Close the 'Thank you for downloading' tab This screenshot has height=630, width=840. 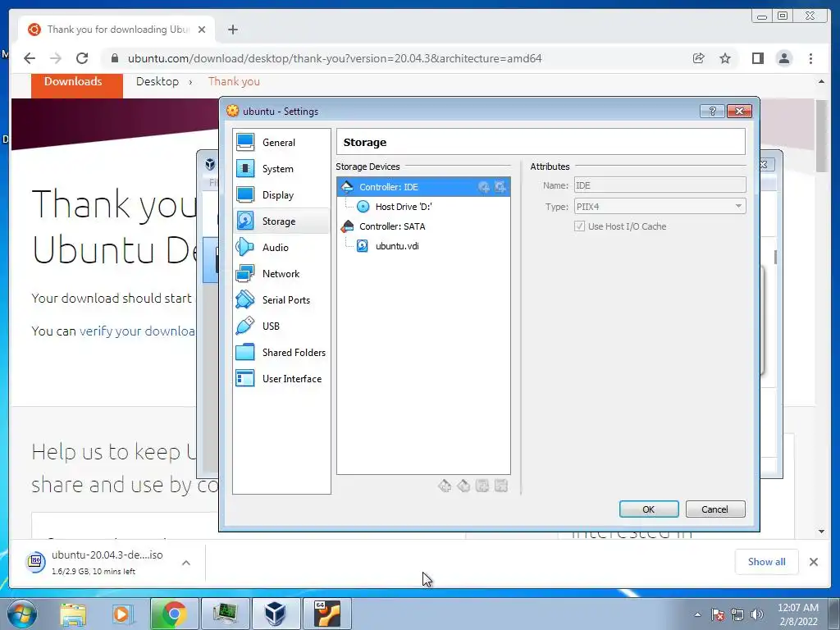coord(202,30)
